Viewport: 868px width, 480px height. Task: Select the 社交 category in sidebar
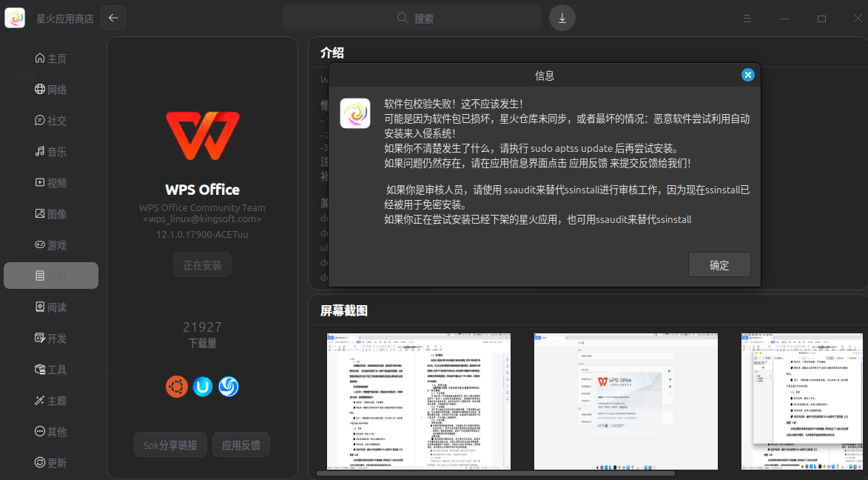click(51, 120)
